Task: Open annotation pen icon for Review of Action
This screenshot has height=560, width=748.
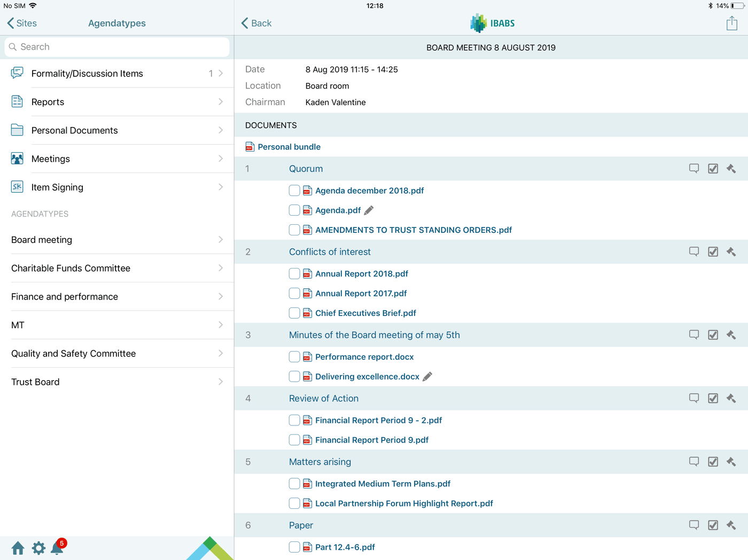Action: click(x=731, y=398)
